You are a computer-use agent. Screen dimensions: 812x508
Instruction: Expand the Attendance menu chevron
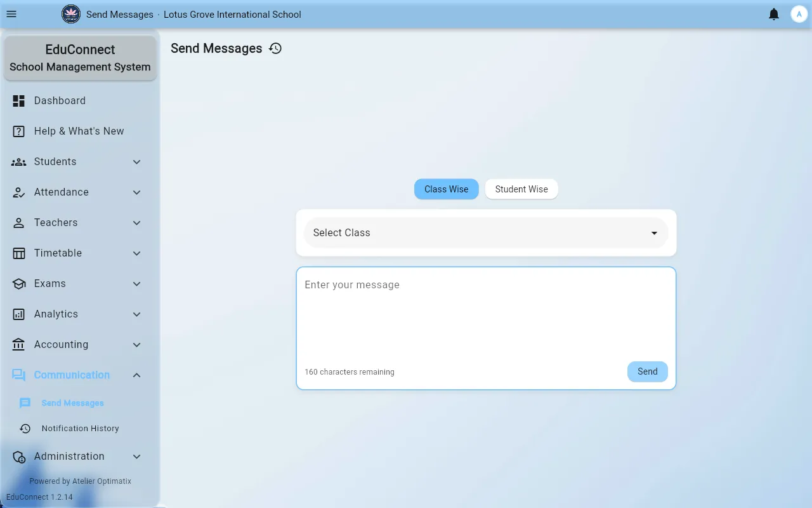coord(137,192)
